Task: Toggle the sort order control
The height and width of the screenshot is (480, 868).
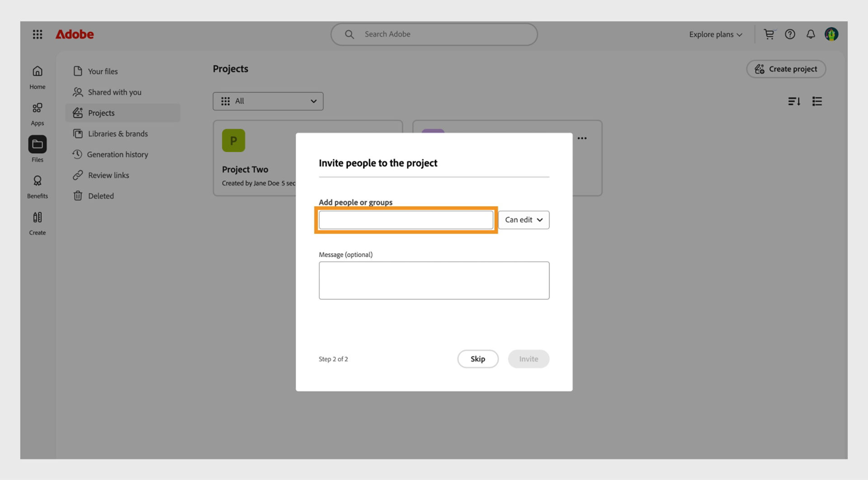Action: pyautogui.click(x=794, y=101)
